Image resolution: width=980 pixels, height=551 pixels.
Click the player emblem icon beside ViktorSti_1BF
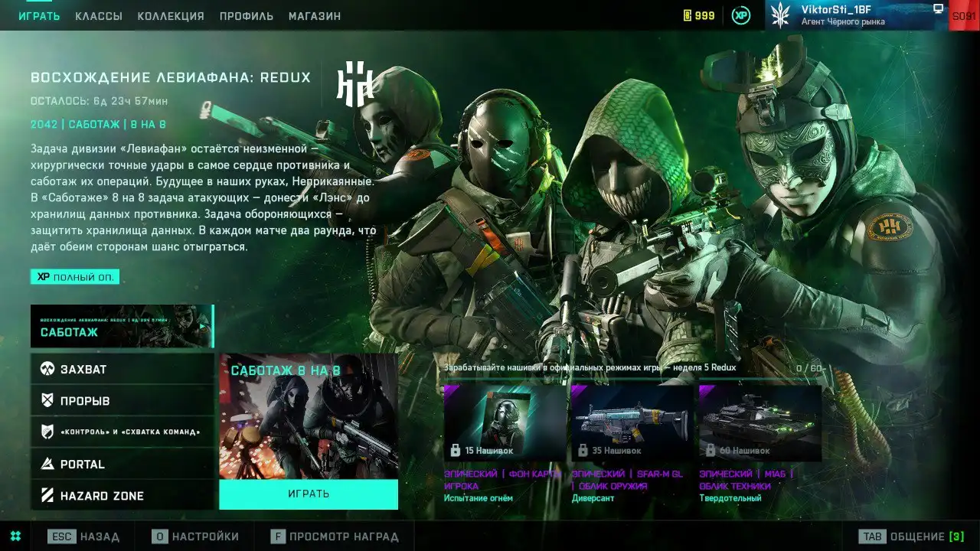(x=780, y=15)
